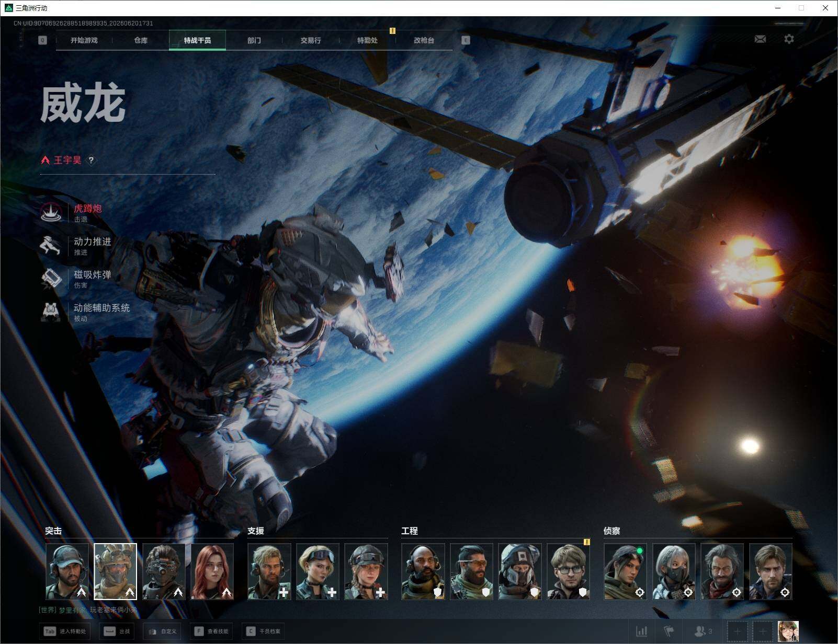Click the 三角洲行动 app icon in title bar
838x644 pixels.
point(8,8)
